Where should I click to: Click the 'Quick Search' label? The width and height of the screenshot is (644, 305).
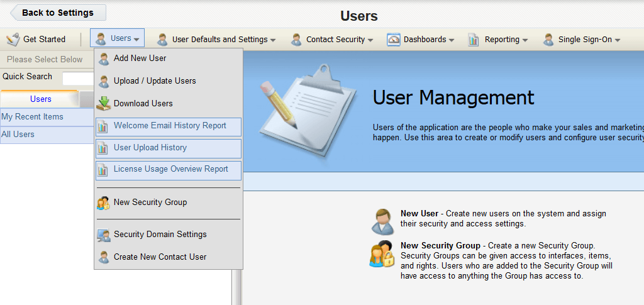click(28, 77)
